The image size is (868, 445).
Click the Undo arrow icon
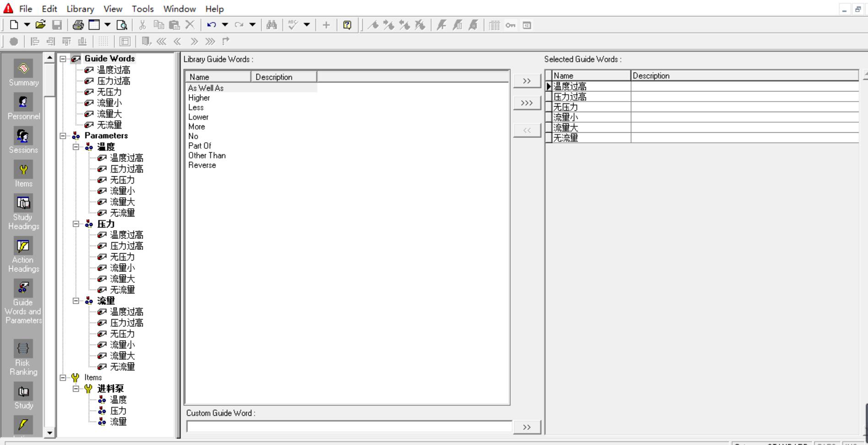click(211, 25)
